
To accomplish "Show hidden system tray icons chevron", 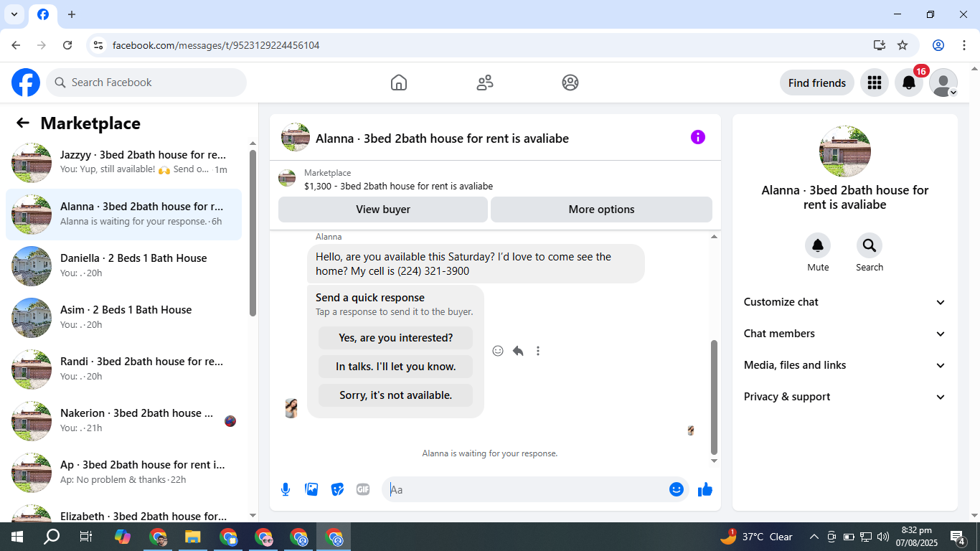I will (x=814, y=537).
